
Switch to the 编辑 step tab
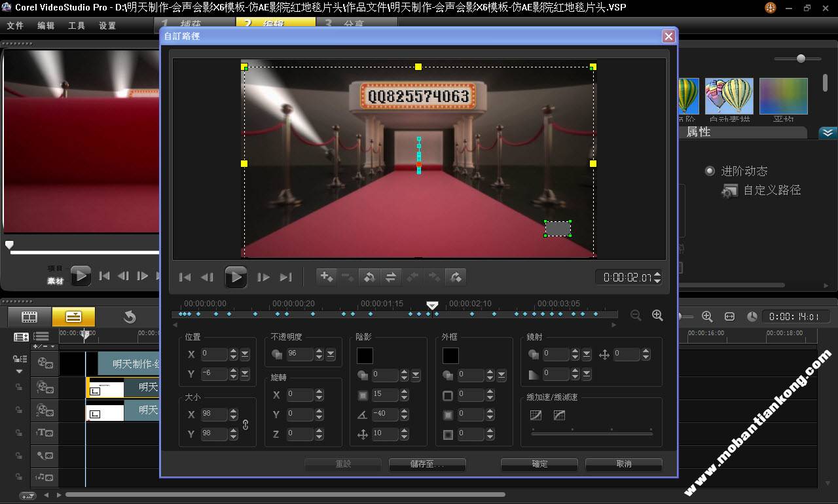pyautogui.click(x=276, y=23)
